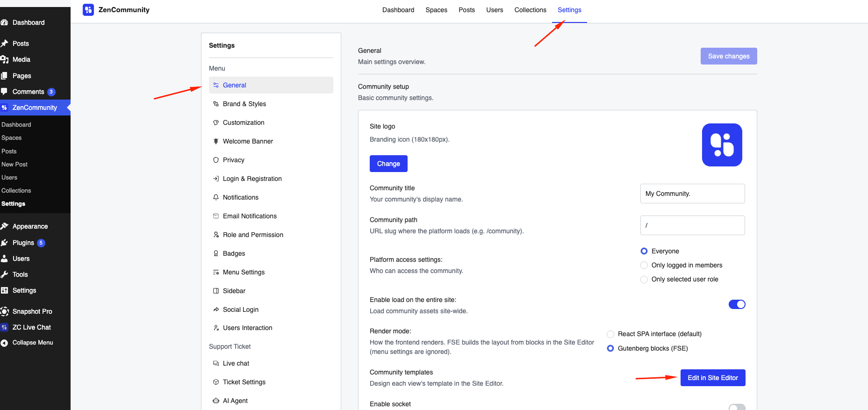868x410 pixels.
Task: Open the Collections tab in top navigation
Action: [531, 10]
